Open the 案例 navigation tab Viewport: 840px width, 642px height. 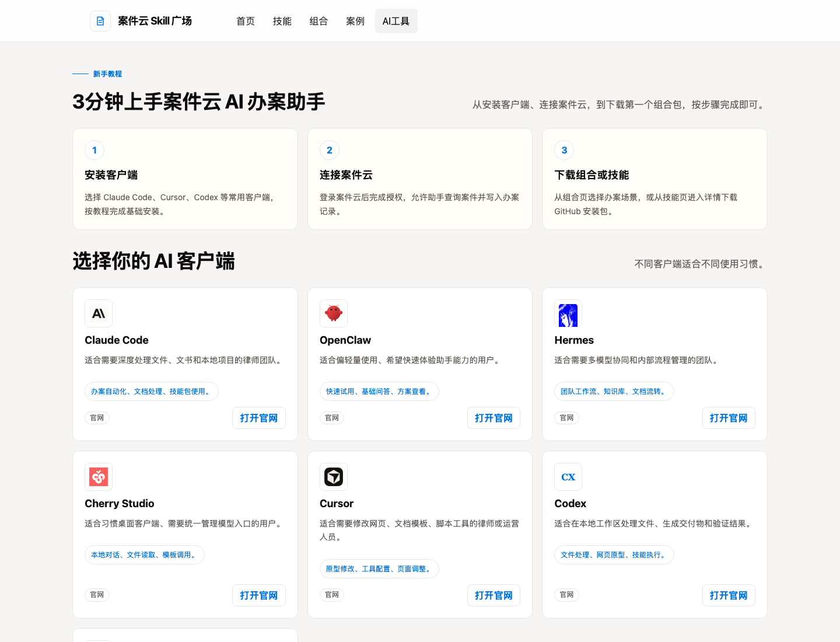coord(355,21)
